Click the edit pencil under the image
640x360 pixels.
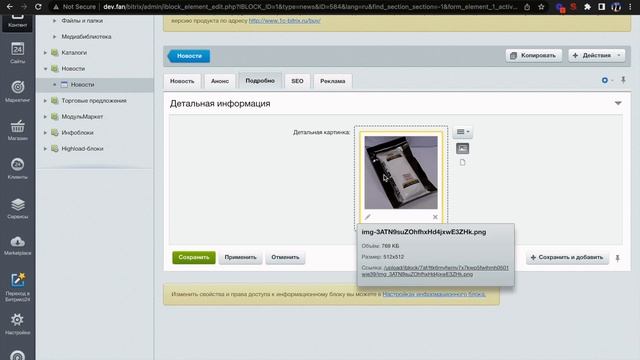[367, 217]
